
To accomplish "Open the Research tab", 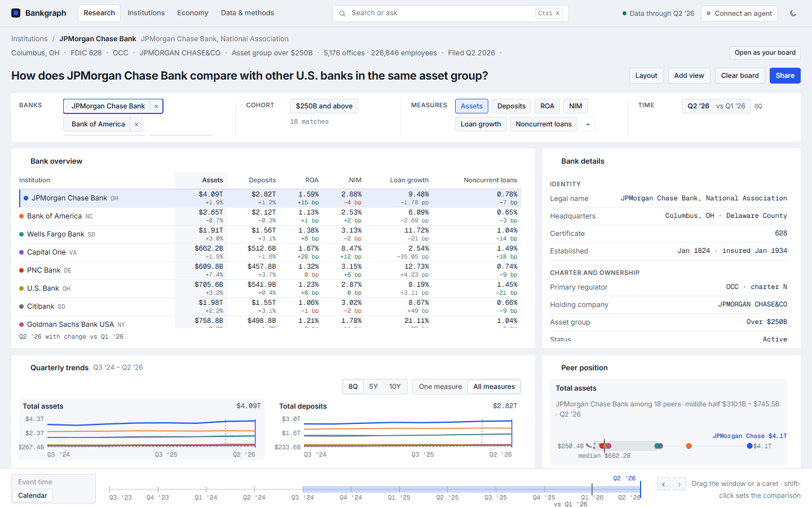I will tap(99, 13).
